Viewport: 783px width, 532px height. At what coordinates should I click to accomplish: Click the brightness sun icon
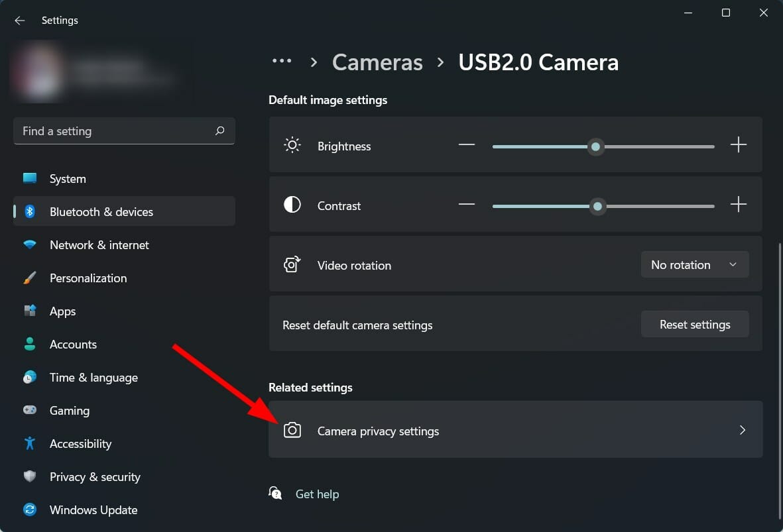[292, 145]
